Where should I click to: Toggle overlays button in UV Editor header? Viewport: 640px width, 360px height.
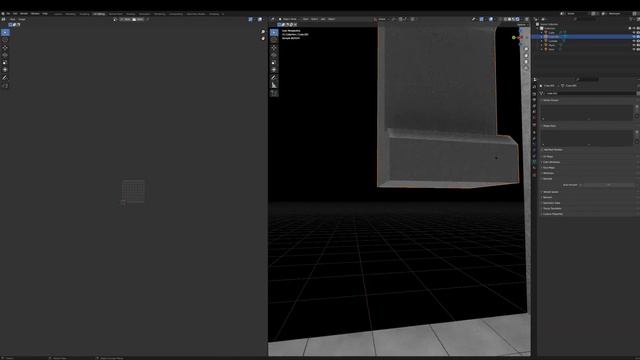[260, 19]
